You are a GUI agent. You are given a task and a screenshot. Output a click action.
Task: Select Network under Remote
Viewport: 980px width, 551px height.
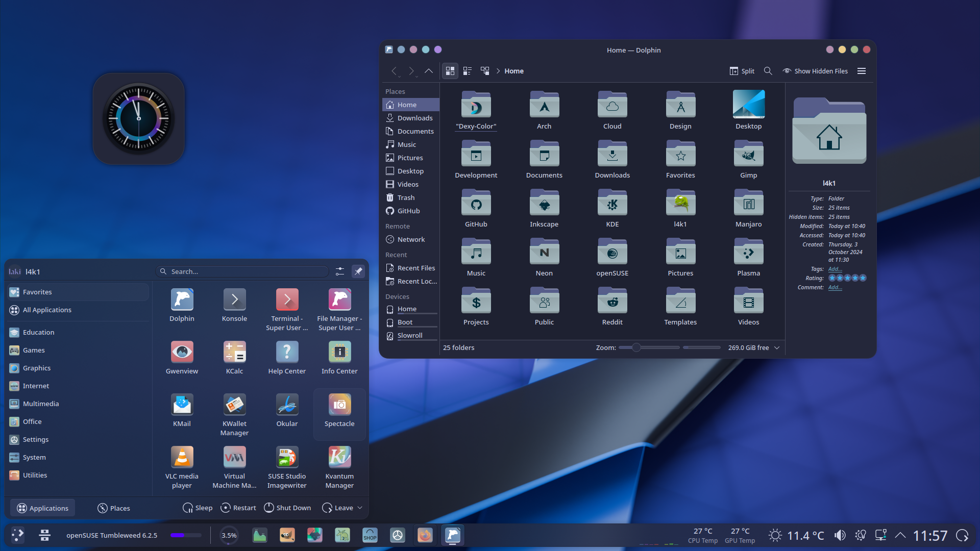tap(410, 239)
